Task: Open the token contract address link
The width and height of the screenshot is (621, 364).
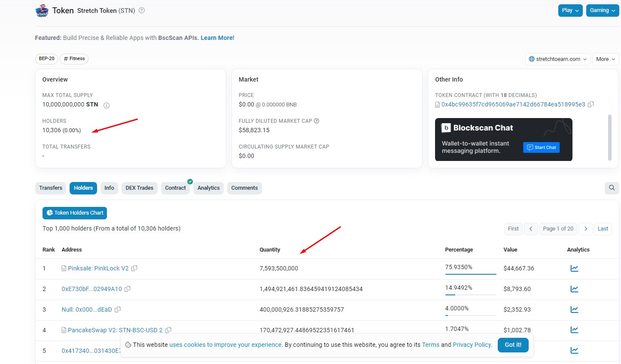Action: click(513, 104)
